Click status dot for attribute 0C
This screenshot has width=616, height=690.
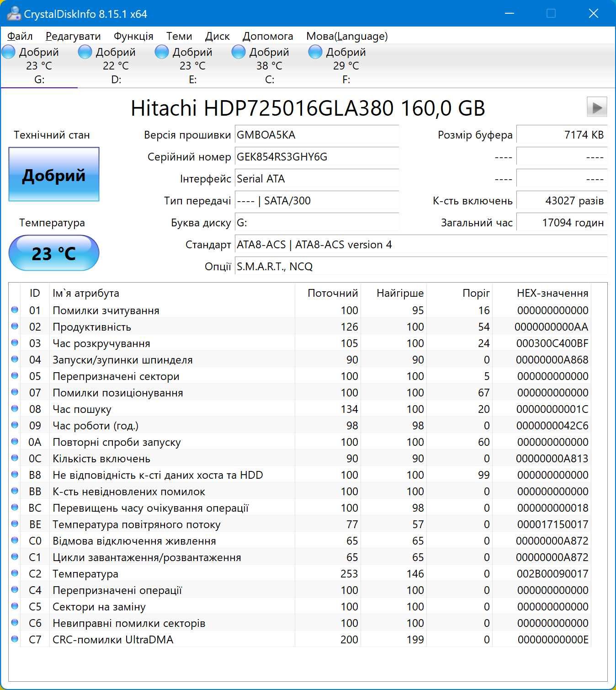pyautogui.click(x=15, y=458)
